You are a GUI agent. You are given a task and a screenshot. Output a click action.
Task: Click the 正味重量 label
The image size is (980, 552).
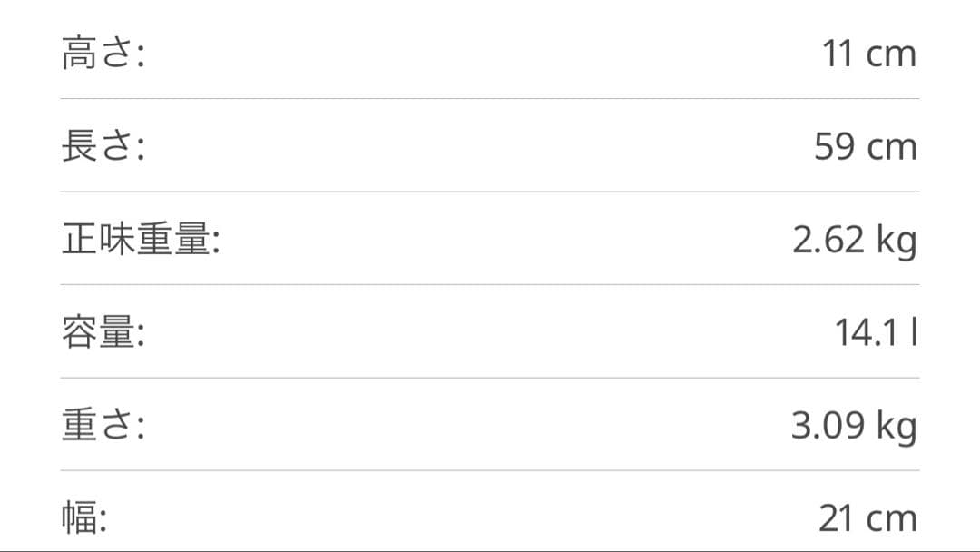pos(141,241)
